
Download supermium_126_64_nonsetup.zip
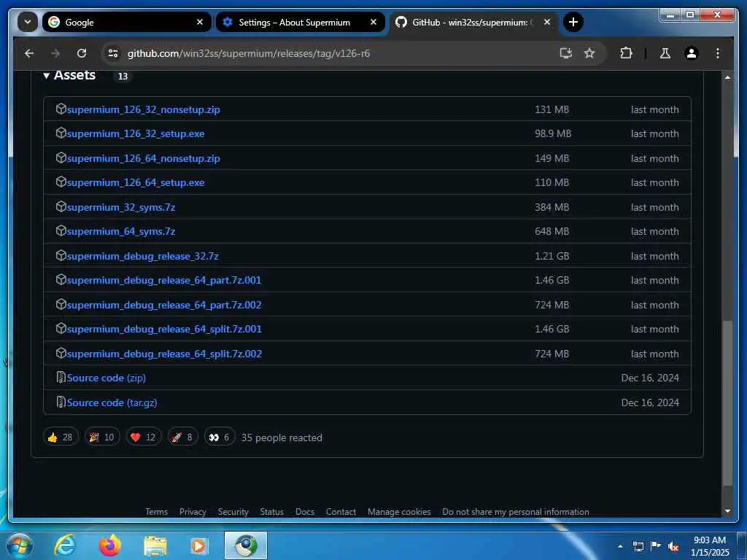pyautogui.click(x=144, y=158)
